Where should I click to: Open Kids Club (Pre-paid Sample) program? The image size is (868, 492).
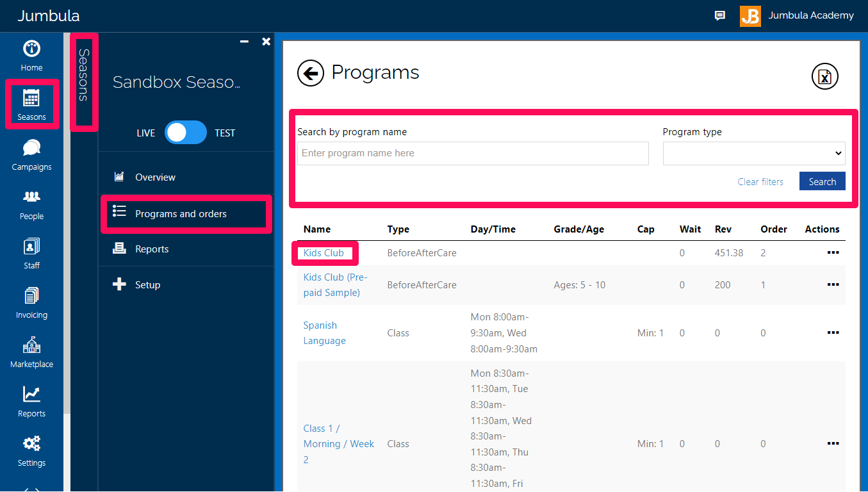pos(335,284)
